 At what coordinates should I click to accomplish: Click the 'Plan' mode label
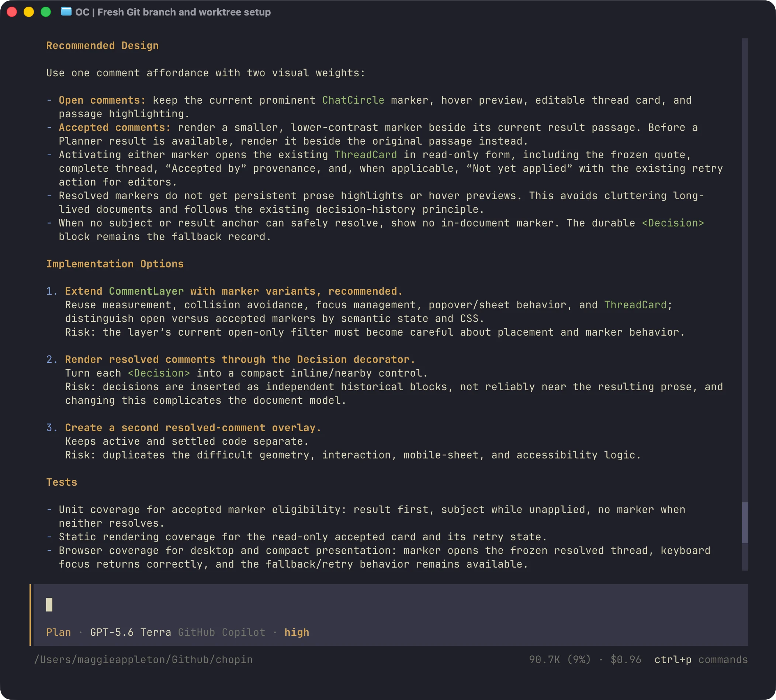coord(58,632)
